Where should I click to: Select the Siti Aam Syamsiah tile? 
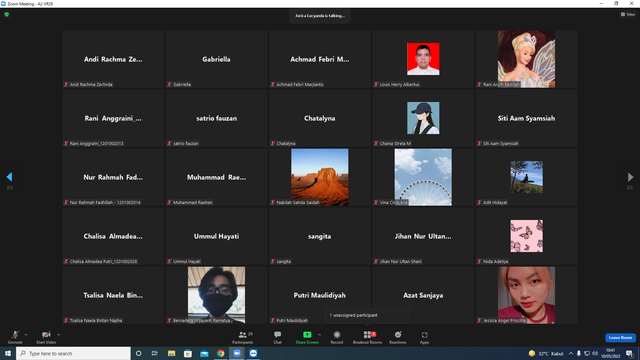pos(526,118)
